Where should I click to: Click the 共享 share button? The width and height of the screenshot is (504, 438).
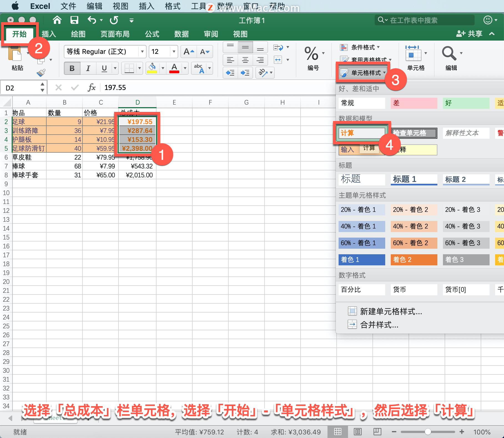coord(469,34)
